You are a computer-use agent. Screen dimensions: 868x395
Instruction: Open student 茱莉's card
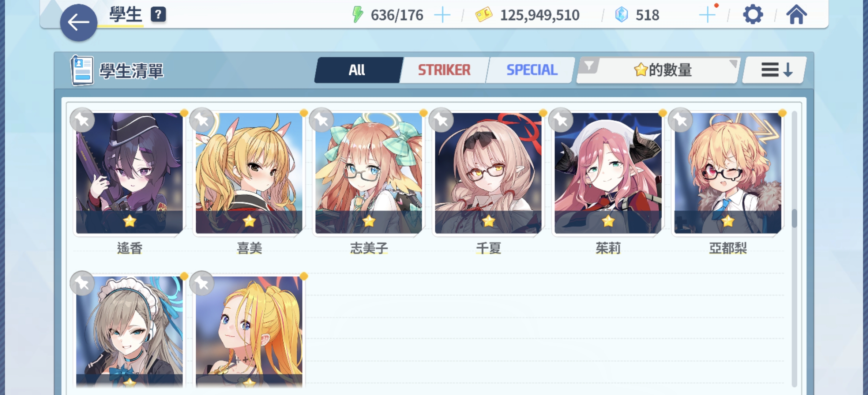[x=608, y=173]
